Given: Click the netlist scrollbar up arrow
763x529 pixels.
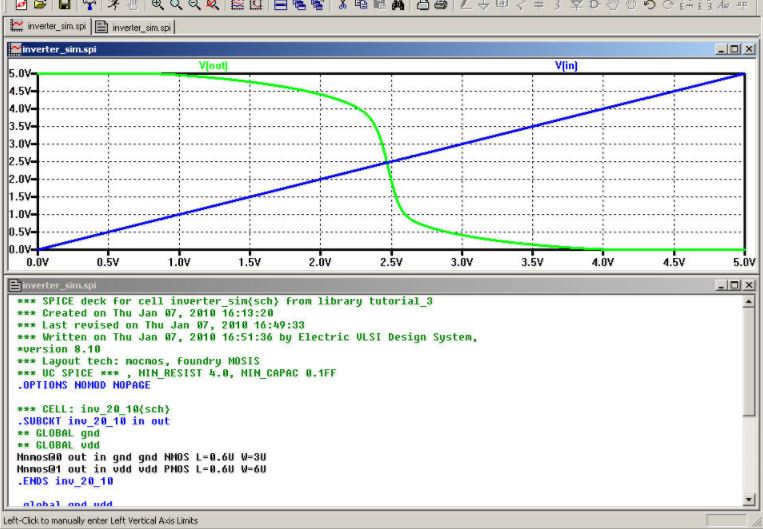Looking at the screenshot, I should tap(750, 301).
